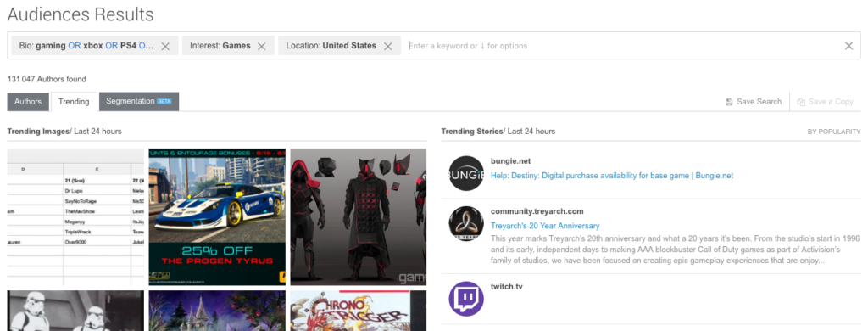The height and width of the screenshot is (331, 868).
Task: Open the Progen Tyrus 25% off image
Action: (x=217, y=216)
